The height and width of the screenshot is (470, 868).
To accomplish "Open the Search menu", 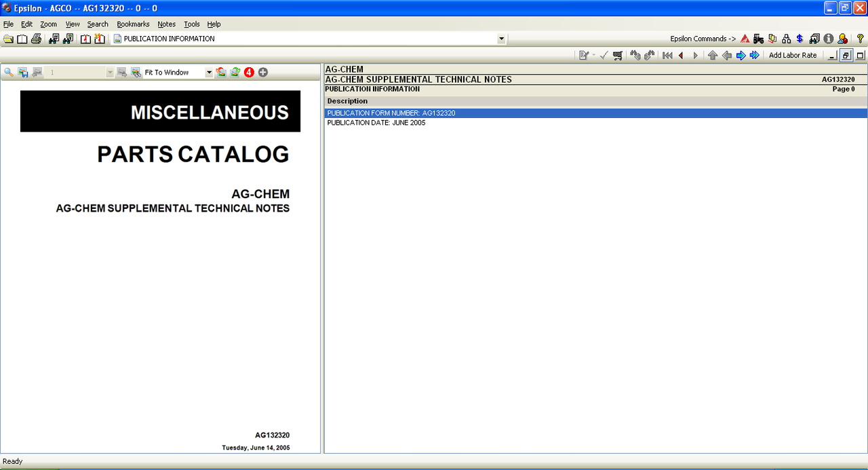I will (98, 24).
